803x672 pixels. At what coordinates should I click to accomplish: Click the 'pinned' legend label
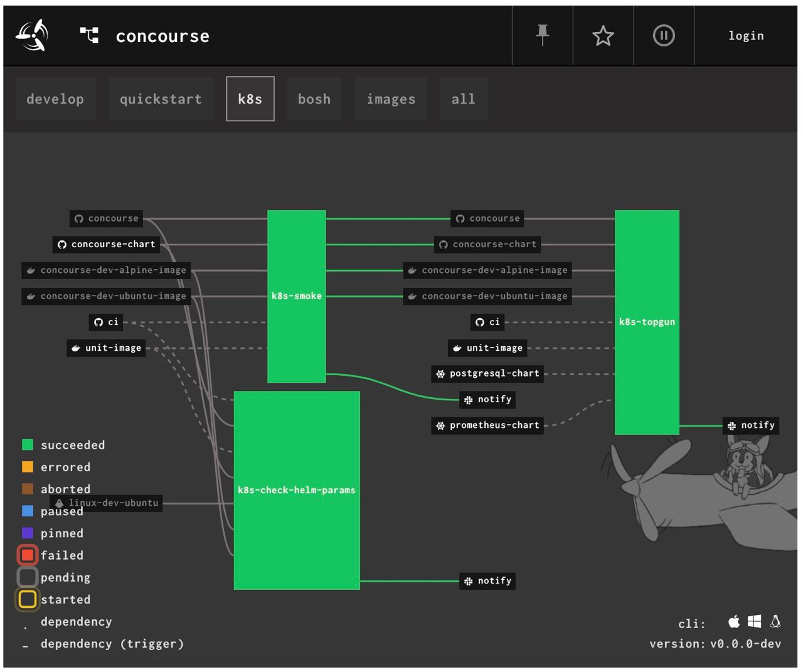click(62, 533)
